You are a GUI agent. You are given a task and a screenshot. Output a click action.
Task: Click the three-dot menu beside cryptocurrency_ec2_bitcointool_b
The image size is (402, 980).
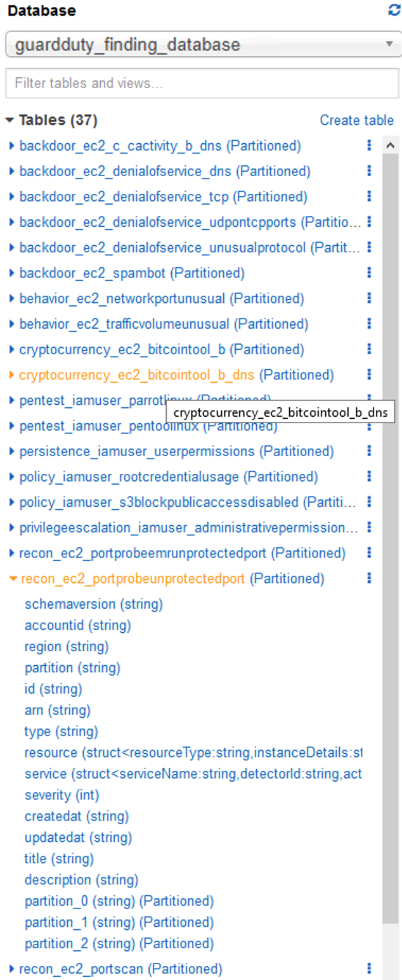pyautogui.click(x=370, y=349)
